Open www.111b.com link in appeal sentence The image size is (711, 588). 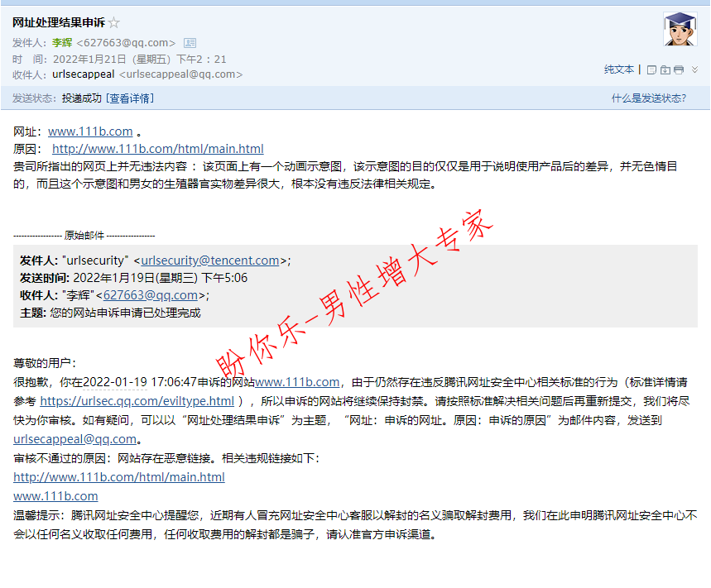(x=297, y=382)
